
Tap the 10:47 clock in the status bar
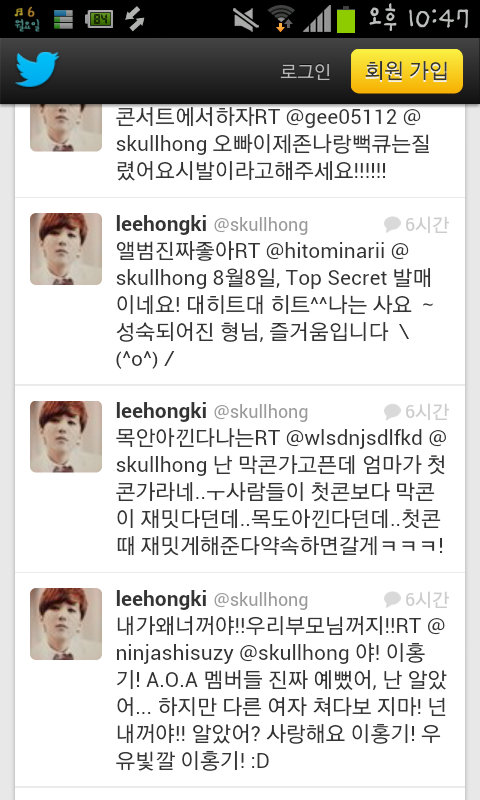pyautogui.click(x=438, y=19)
